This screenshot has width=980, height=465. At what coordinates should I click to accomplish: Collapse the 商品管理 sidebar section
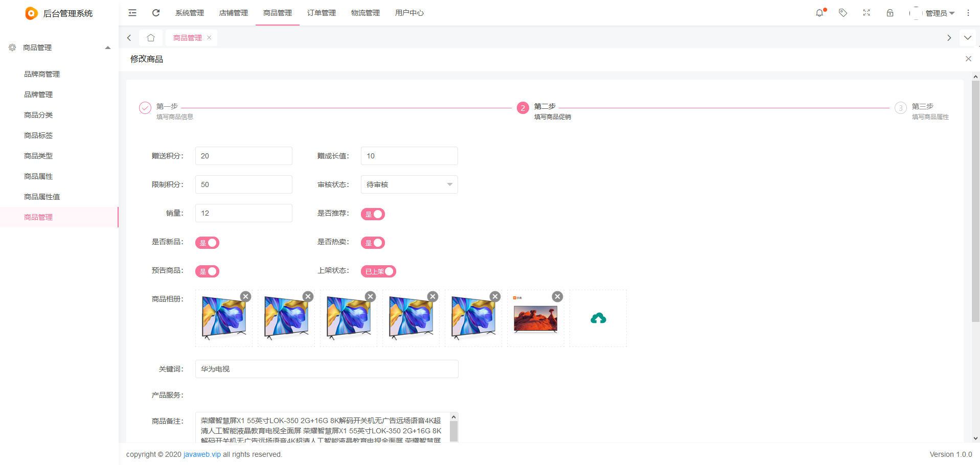(x=108, y=48)
